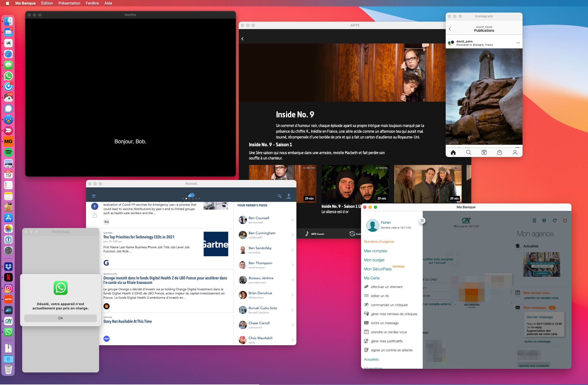Open 'Mon budget' in Ma Banque menu
Screen dimensions: 588x385
(374, 260)
